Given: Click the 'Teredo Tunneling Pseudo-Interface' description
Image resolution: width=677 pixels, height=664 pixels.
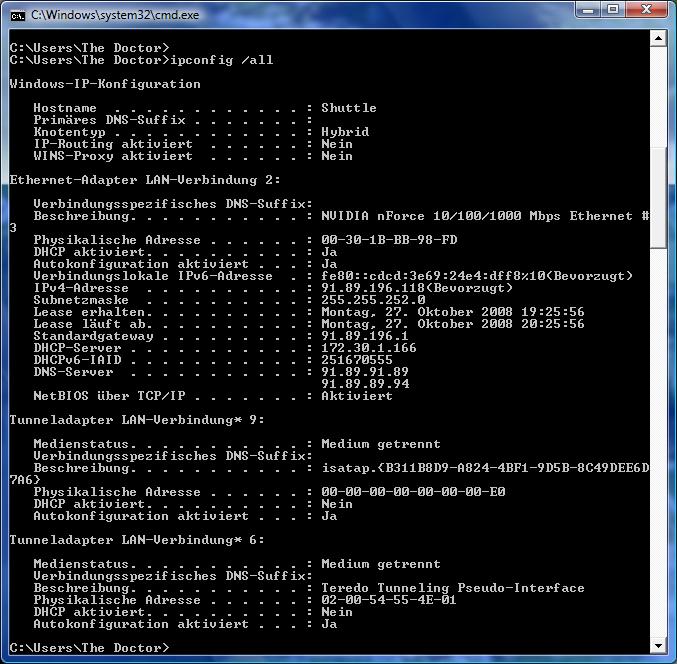Looking at the screenshot, I should pos(452,588).
